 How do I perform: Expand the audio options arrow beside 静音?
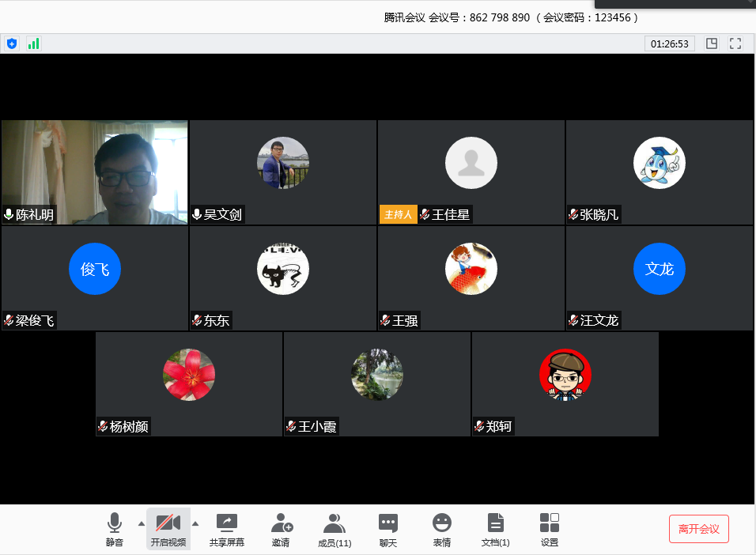[142, 523]
